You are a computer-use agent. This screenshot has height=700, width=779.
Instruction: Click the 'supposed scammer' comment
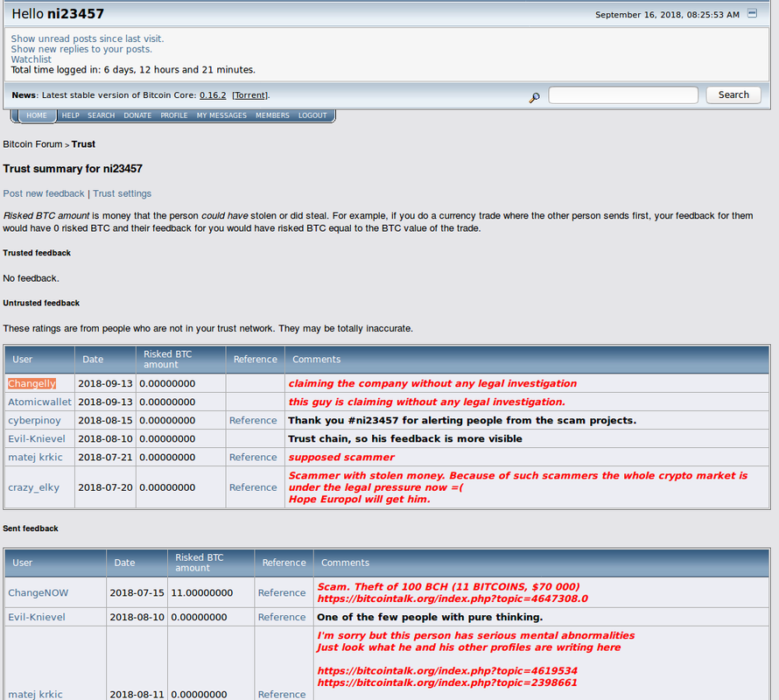coord(341,457)
